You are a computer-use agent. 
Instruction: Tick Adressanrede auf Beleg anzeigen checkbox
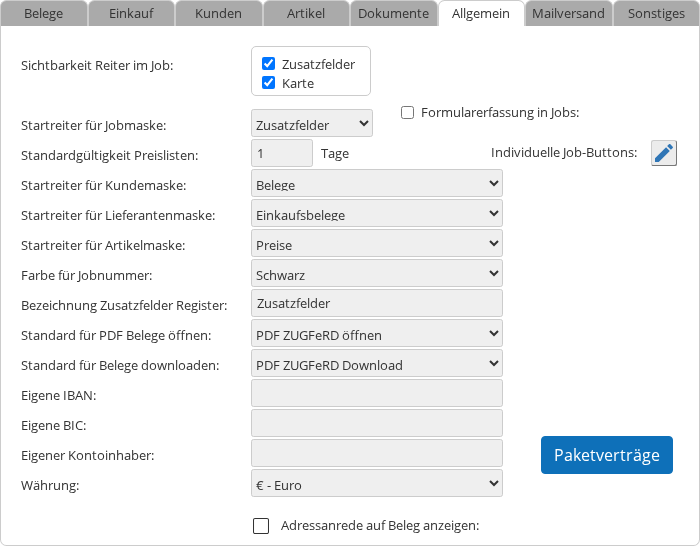pos(261,526)
